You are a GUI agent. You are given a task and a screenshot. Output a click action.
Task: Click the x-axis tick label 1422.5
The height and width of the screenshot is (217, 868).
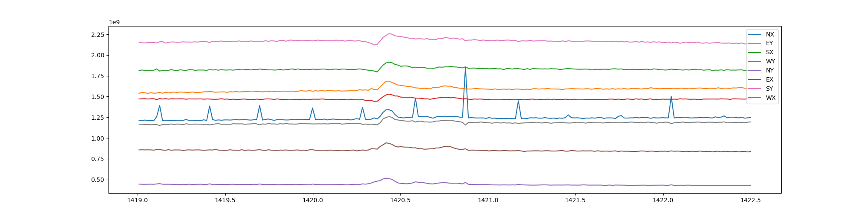pos(751,201)
